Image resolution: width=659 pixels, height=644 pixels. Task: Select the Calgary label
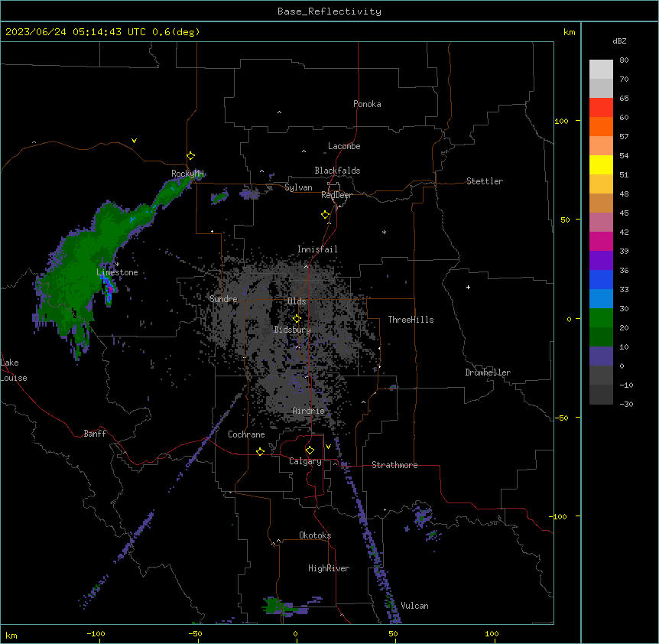pos(305,461)
